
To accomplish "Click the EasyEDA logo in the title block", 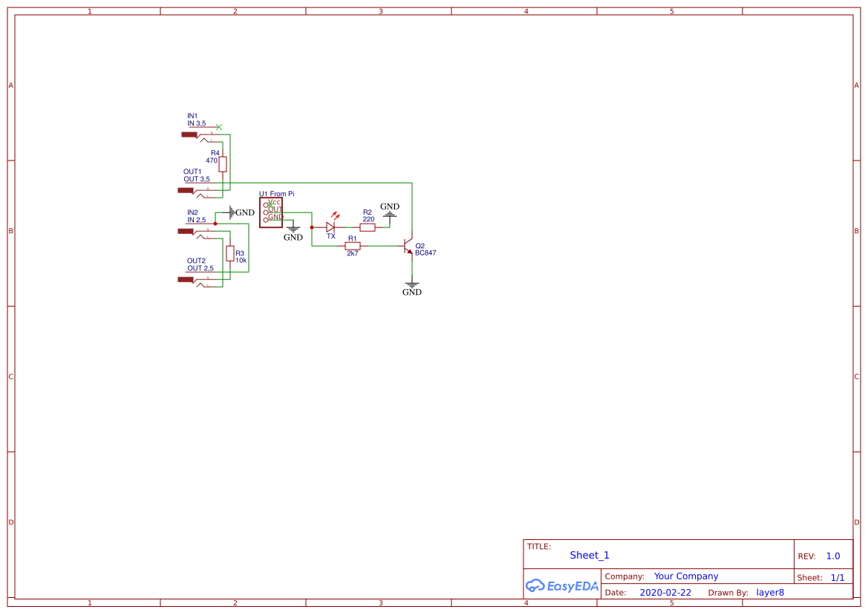I will [561, 586].
